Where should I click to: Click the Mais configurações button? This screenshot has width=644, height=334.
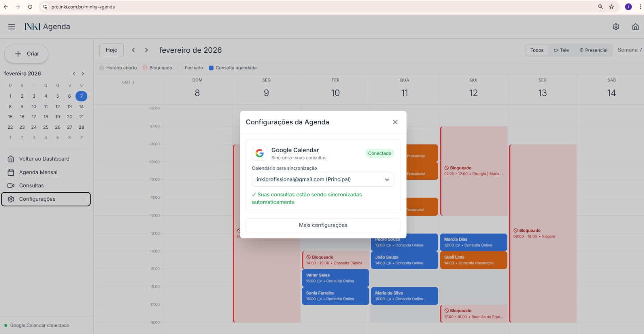click(x=323, y=225)
